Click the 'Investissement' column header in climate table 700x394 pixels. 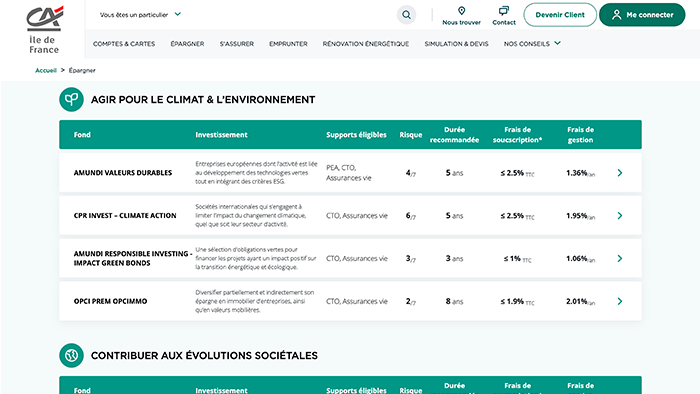coord(221,135)
